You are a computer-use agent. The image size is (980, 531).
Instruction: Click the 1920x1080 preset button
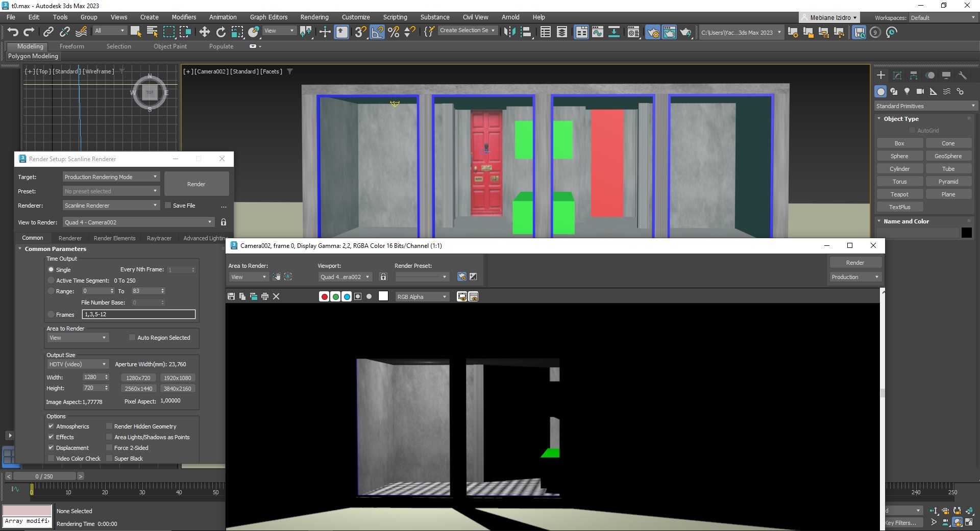tap(177, 378)
